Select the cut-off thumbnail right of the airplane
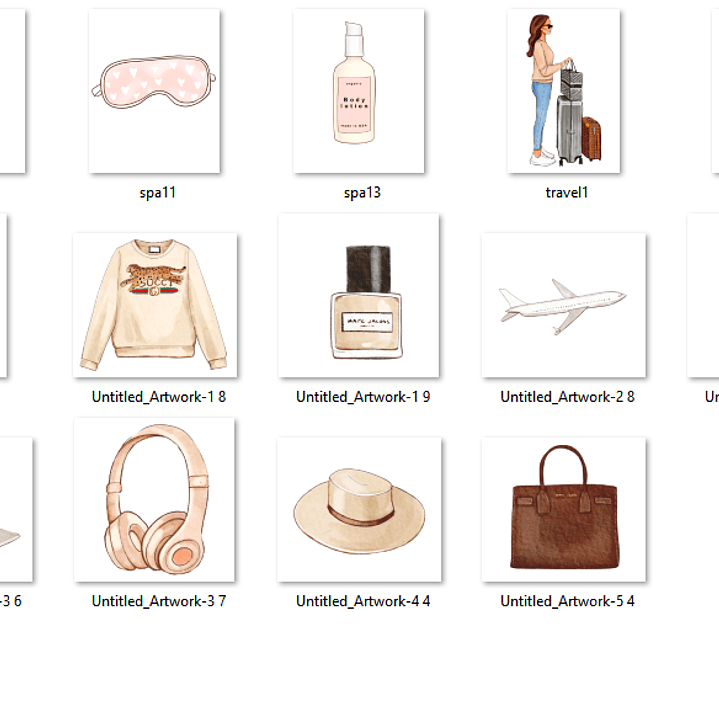This screenshot has height=719, width=719. (x=705, y=296)
